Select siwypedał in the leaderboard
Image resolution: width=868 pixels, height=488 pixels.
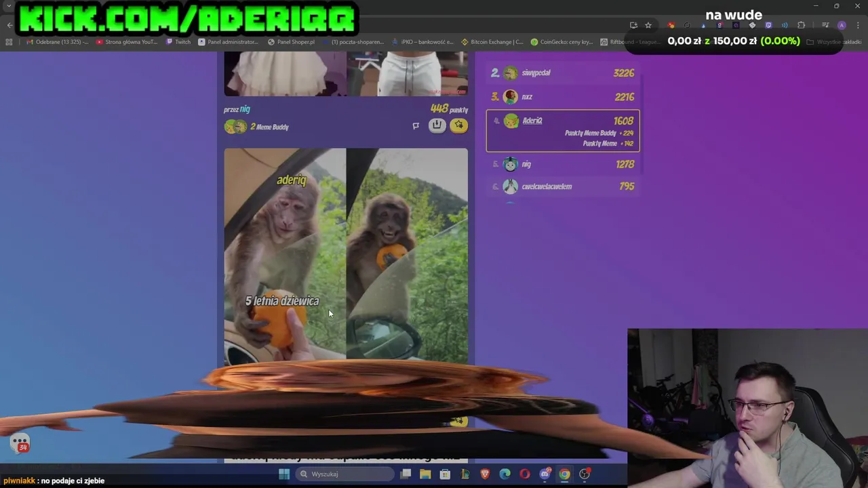point(563,73)
